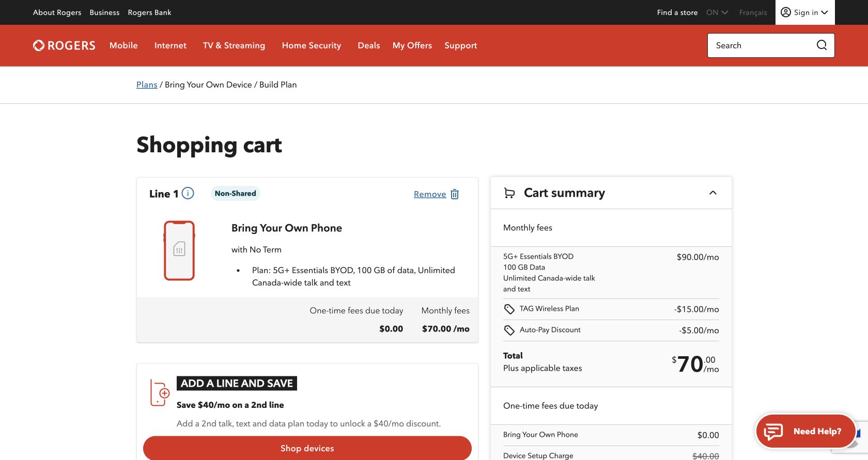
Task: Click the Auto-Pay Discount tag icon
Action: point(509,330)
